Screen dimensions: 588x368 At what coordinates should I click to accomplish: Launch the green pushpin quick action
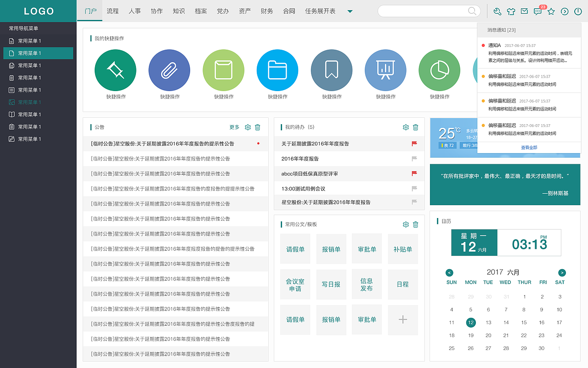click(x=115, y=70)
